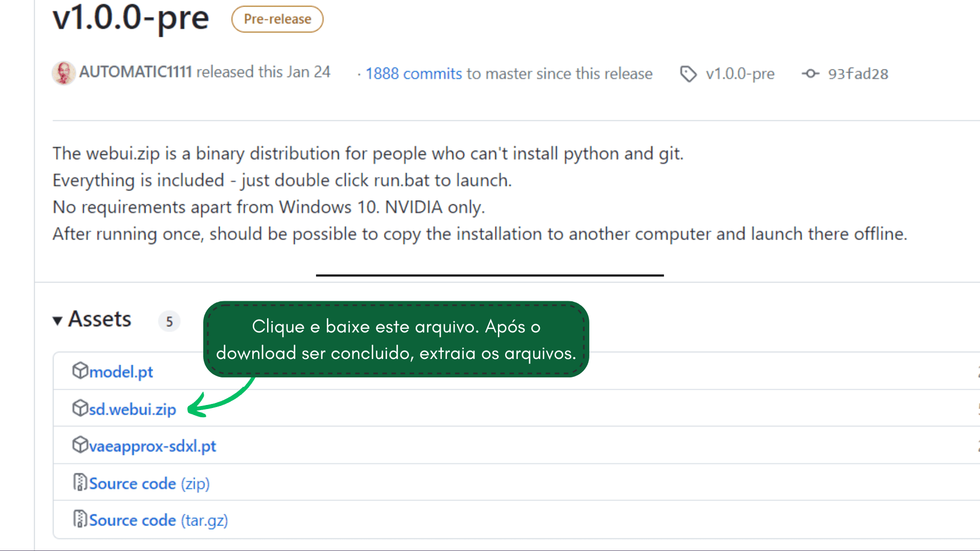Click the v1.0.0-pre release title
This screenshot has width=980, height=551.
pos(131,18)
